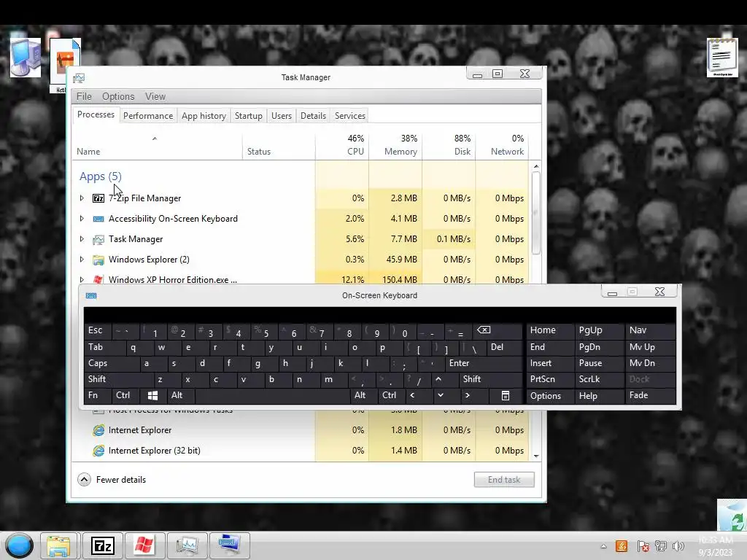Click the Nav key on On-Screen Keyboard
This screenshot has width=747, height=560.
(x=650, y=330)
